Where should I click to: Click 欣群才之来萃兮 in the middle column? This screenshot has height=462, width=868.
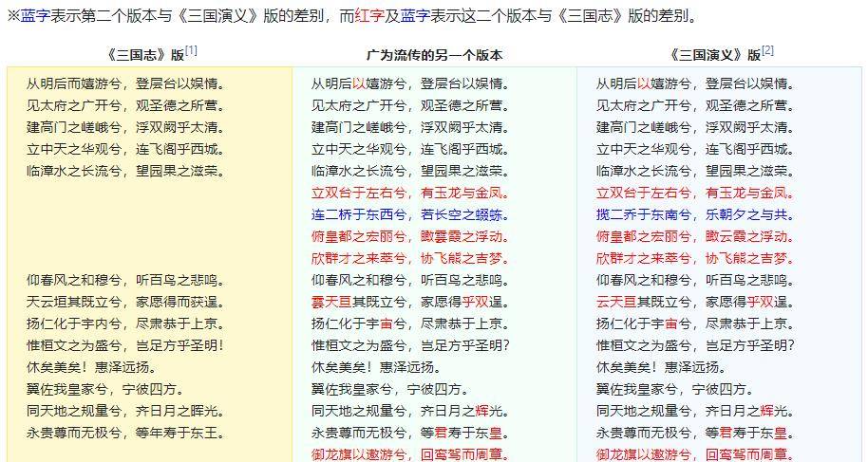(359, 258)
